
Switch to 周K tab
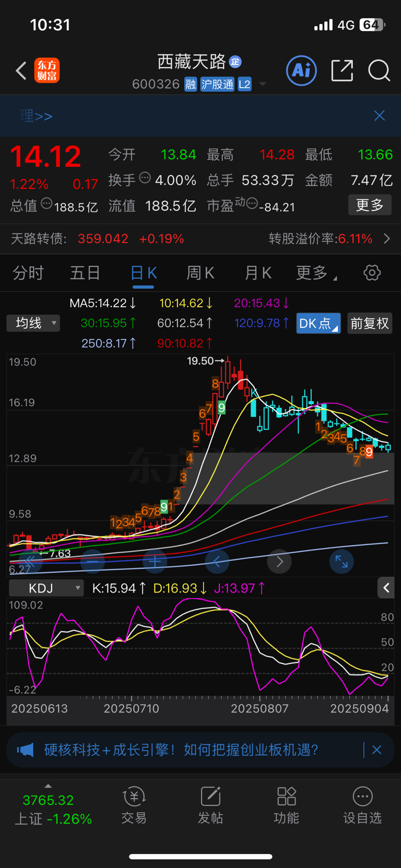pyautogui.click(x=200, y=273)
